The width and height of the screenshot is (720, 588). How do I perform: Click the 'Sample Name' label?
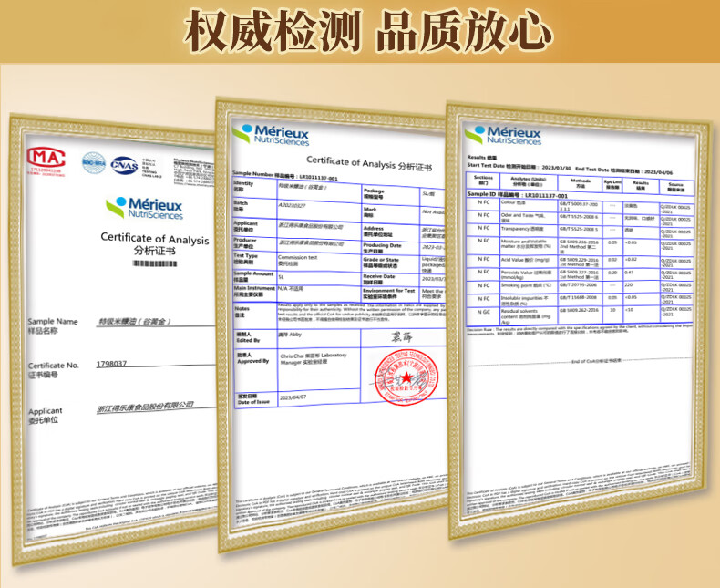click(x=52, y=321)
